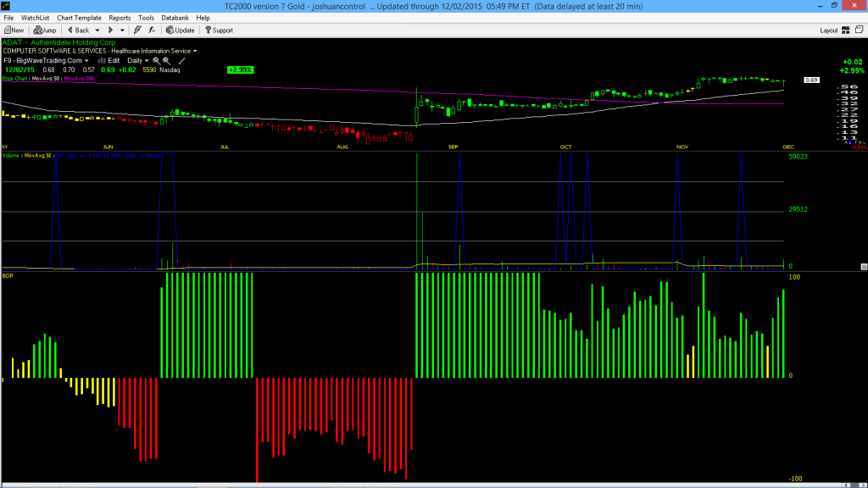Open the Databank menu
868x488 pixels.
pyautogui.click(x=175, y=18)
